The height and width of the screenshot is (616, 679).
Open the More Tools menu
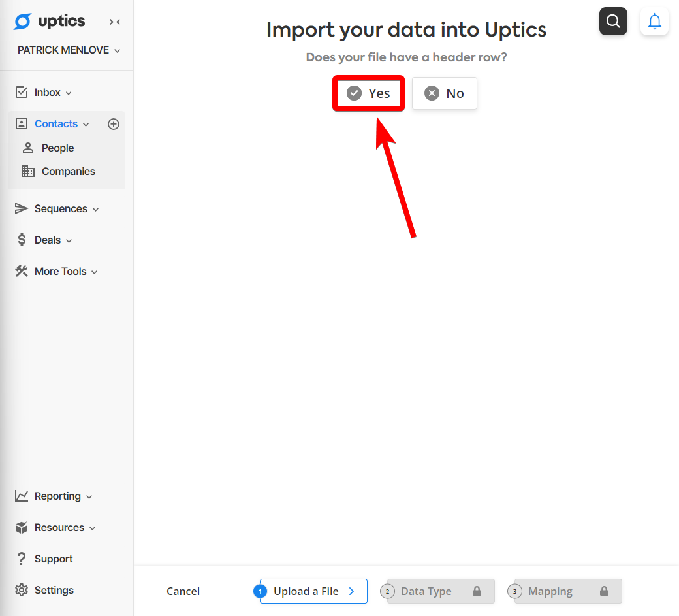(56, 271)
